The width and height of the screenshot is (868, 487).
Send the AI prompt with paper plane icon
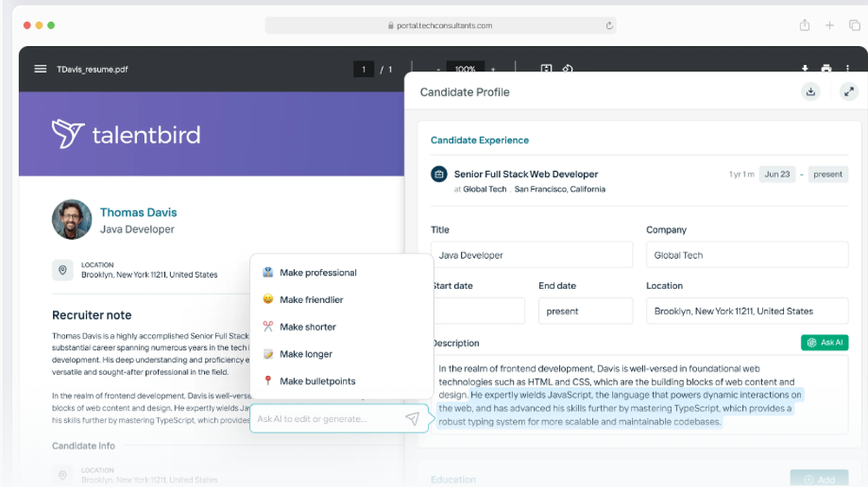tap(411, 419)
